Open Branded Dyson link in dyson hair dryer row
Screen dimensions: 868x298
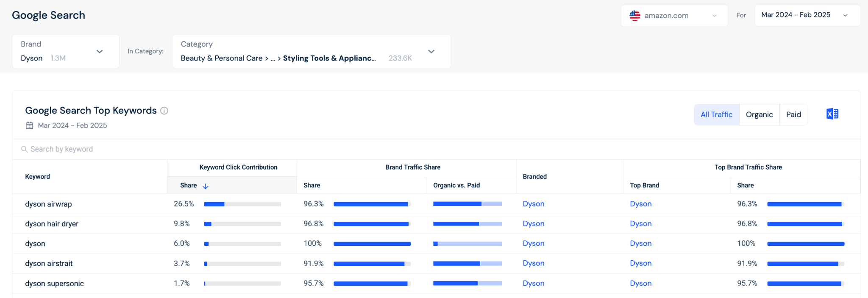[534, 224]
